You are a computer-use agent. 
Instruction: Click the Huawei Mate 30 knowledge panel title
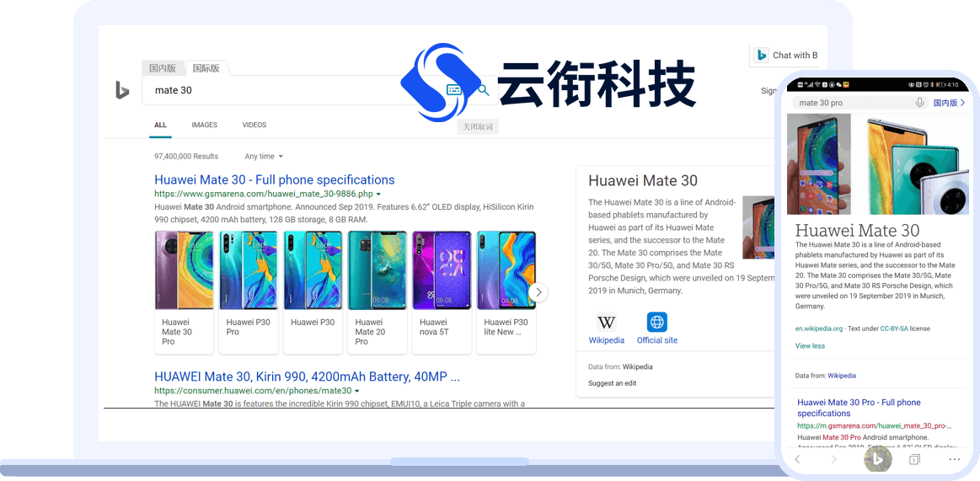pyautogui.click(x=642, y=181)
